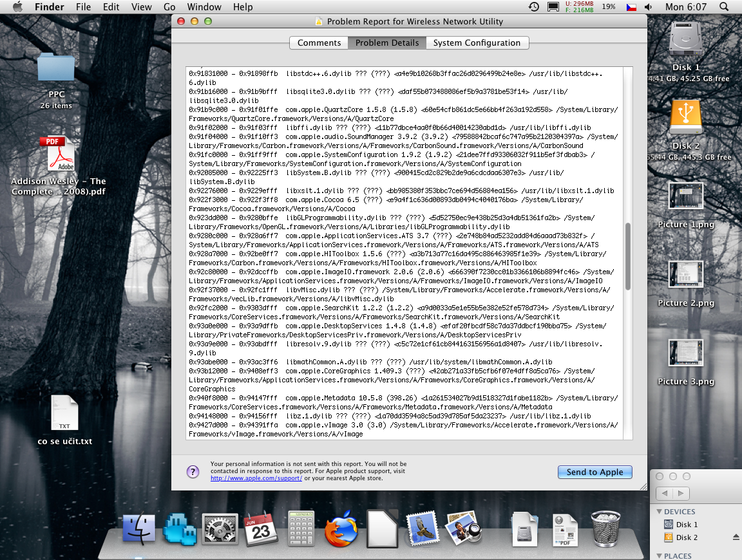Open Calculator in the Dock
The height and width of the screenshot is (560, 742).
301,529
